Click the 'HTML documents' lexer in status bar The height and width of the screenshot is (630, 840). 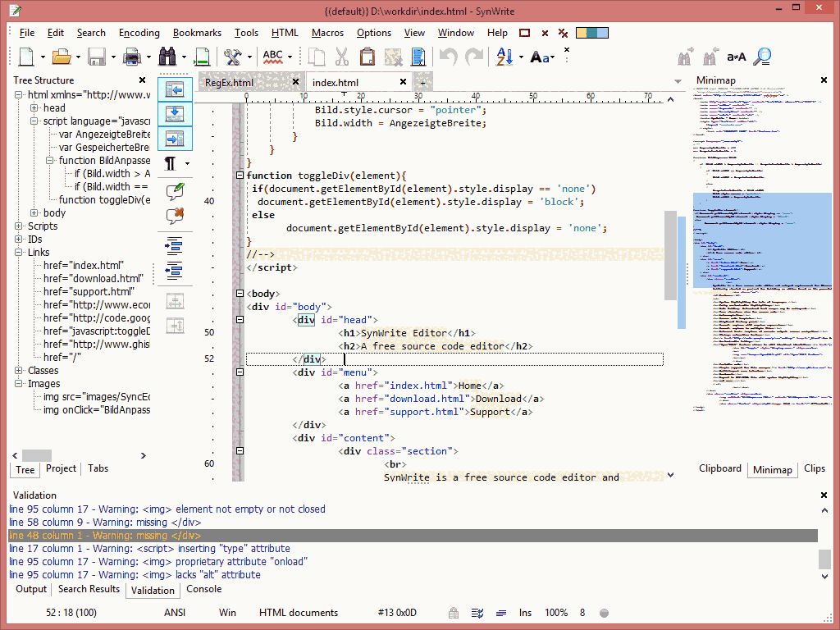point(299,613)
